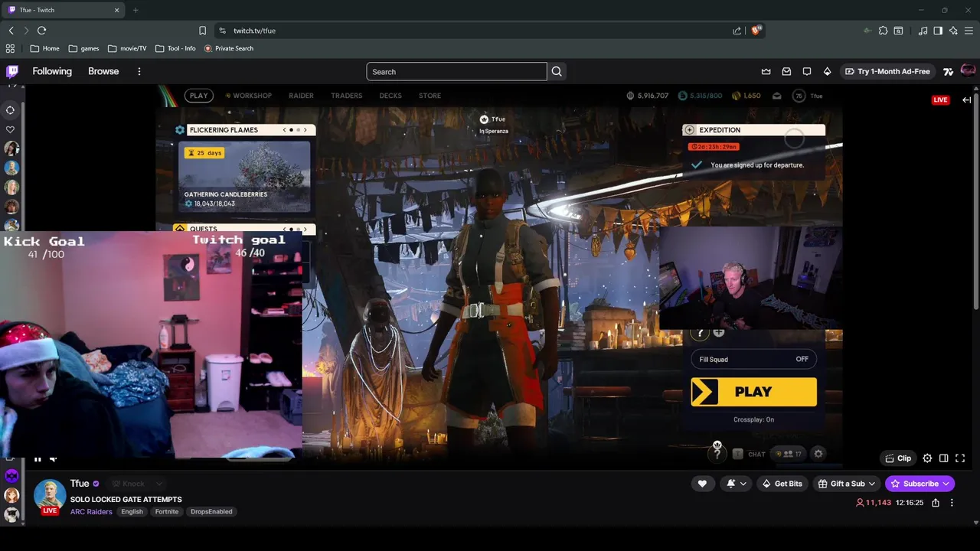980x551 pixels.
Task: Pause the stream playback
Action: click(37, 458)
